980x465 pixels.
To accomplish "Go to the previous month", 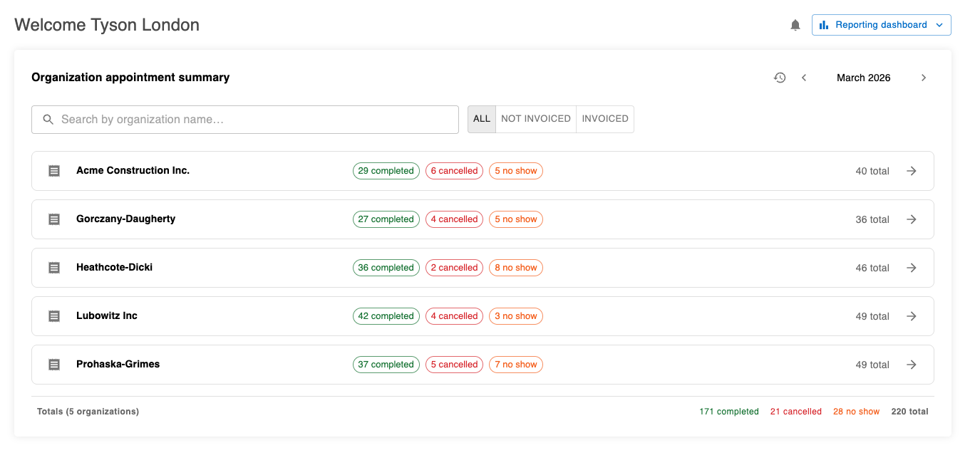I will [804, 78].
